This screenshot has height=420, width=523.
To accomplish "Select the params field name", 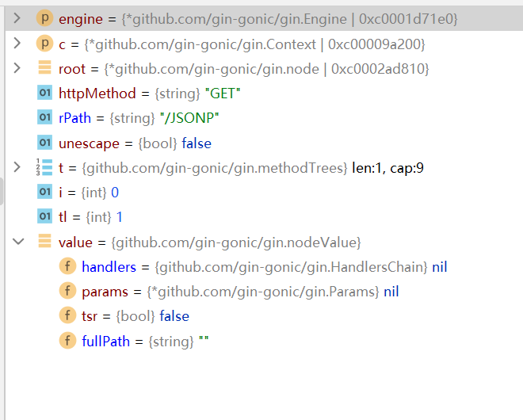I will click(105, 292).
